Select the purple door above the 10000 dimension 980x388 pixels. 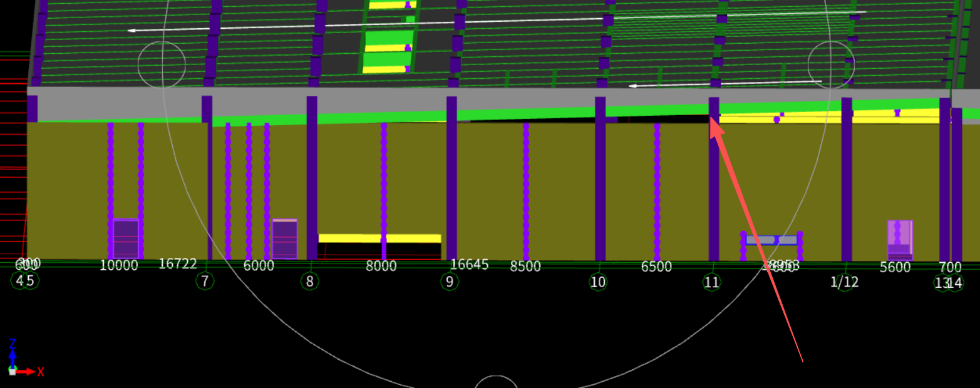point(126,238)
